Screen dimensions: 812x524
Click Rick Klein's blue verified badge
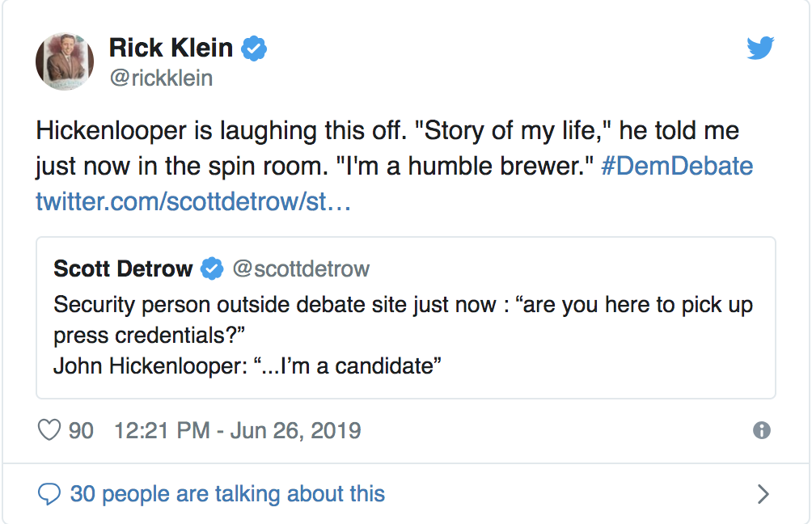254,49
